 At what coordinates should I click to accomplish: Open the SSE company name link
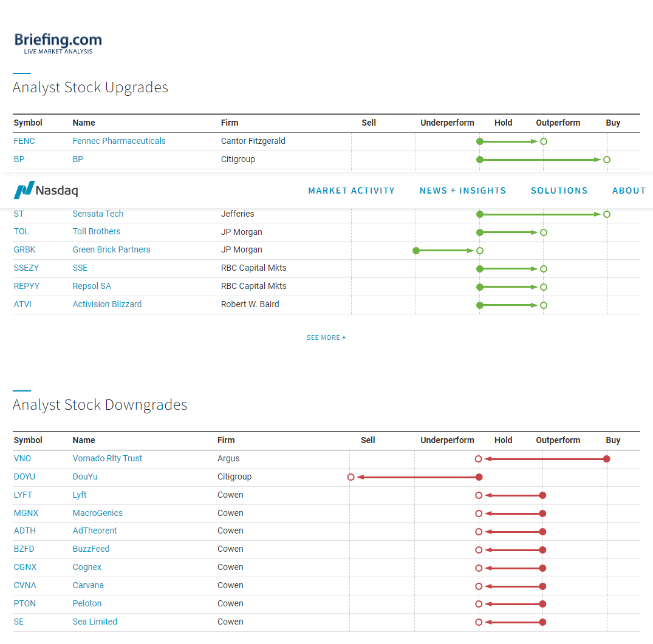80,268
